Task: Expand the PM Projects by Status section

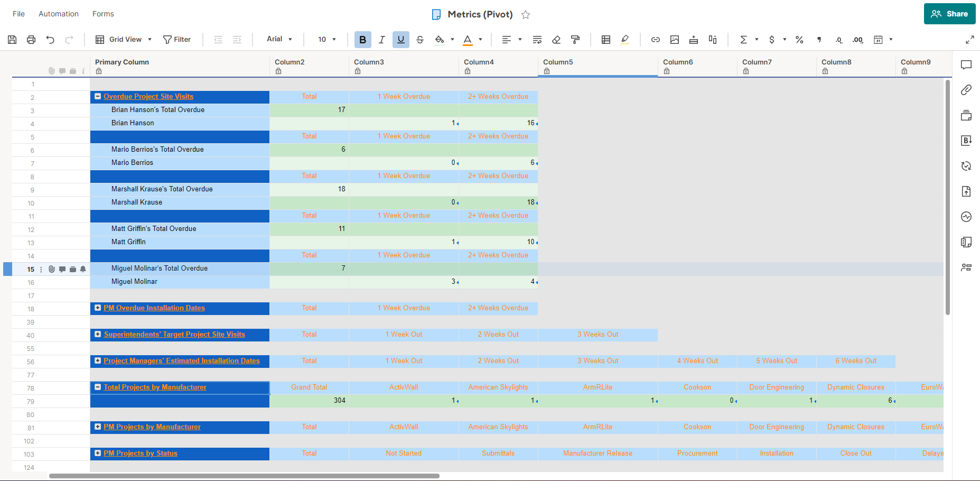Action: (x=98, y=453)
